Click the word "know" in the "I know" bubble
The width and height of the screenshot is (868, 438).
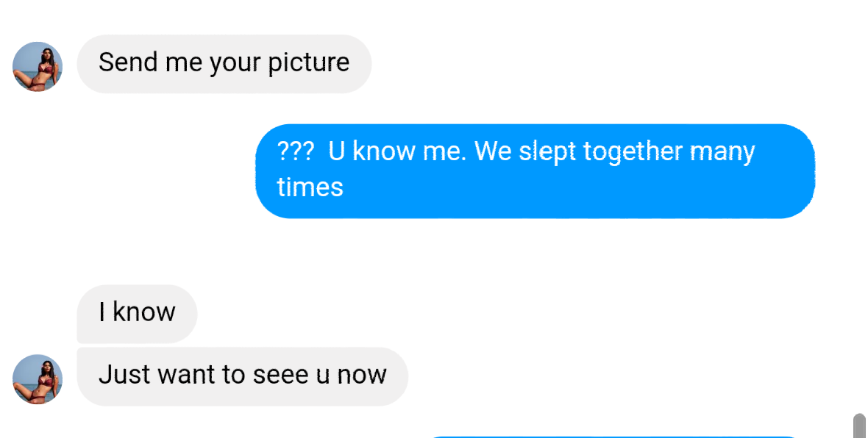[x=144, y=312]
